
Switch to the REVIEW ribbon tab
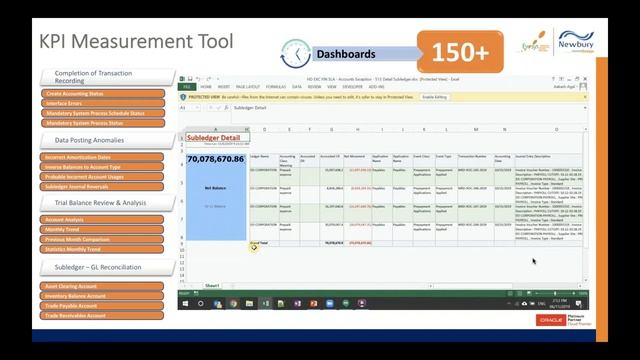click(x=314, y=87)
